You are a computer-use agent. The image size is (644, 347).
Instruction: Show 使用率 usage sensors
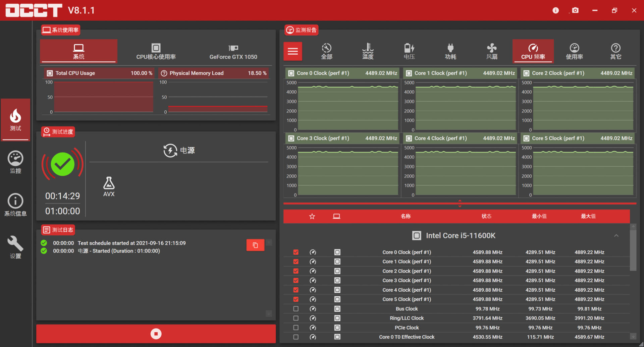pyautogui.click(x=574, y=51)
